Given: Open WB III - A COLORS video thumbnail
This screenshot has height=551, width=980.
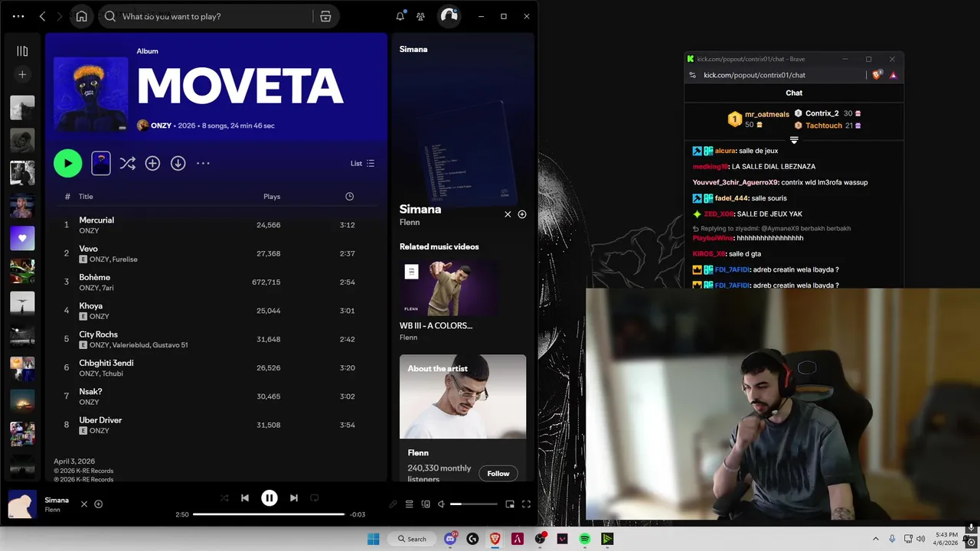Looking at the screenshot, I should click(x=449, y=287).
